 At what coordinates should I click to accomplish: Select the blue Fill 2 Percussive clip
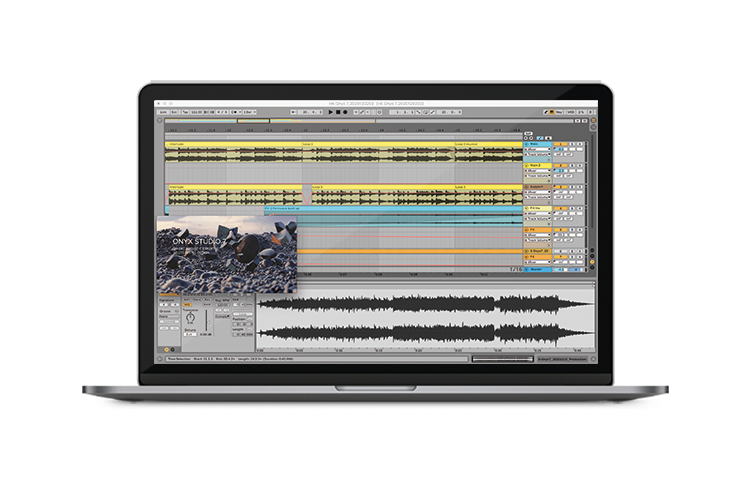[x=393, y=209]
